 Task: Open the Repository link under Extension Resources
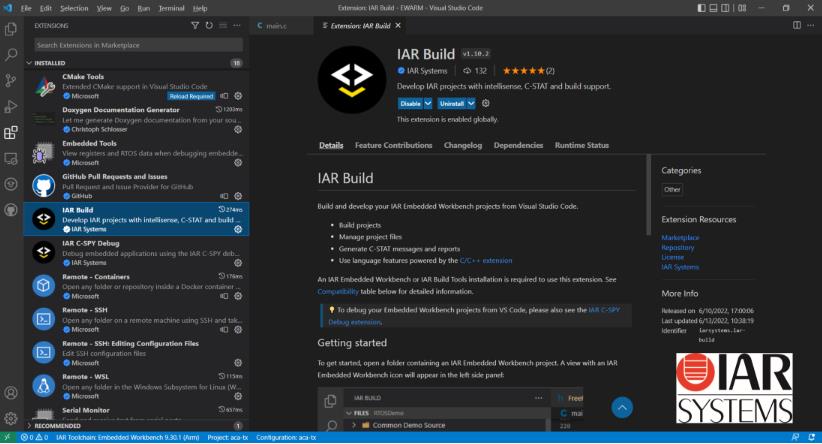677,247
